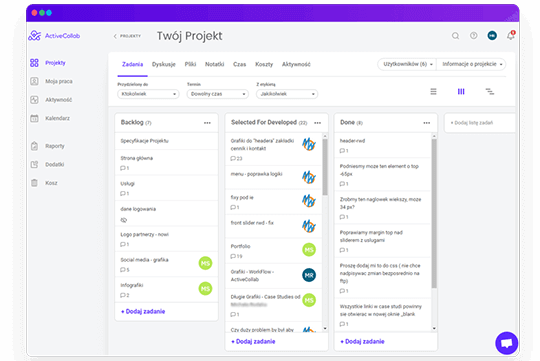The image size is (540, 361).
Task: Open the help question mark icon
Action: (474, 35)
